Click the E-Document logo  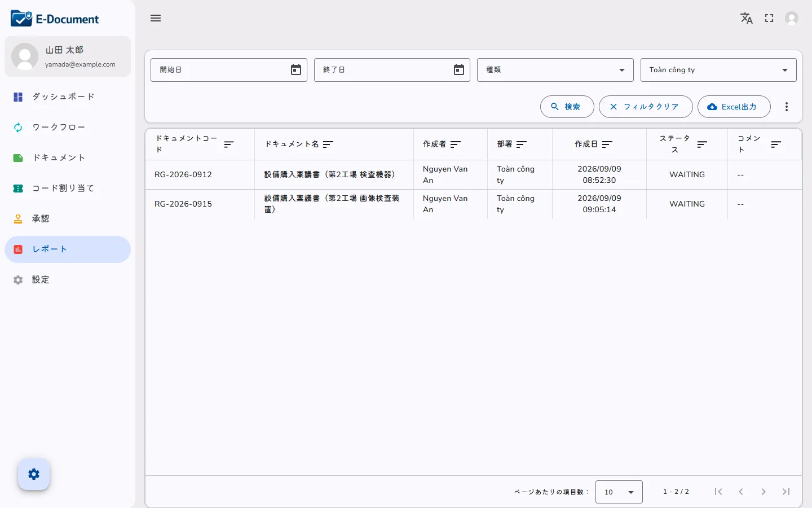[55, 19]
